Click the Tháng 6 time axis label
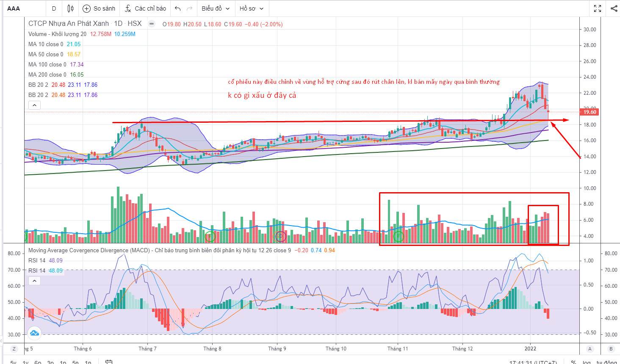This screenshot has width=620, height=364. [x=83, y=349]
